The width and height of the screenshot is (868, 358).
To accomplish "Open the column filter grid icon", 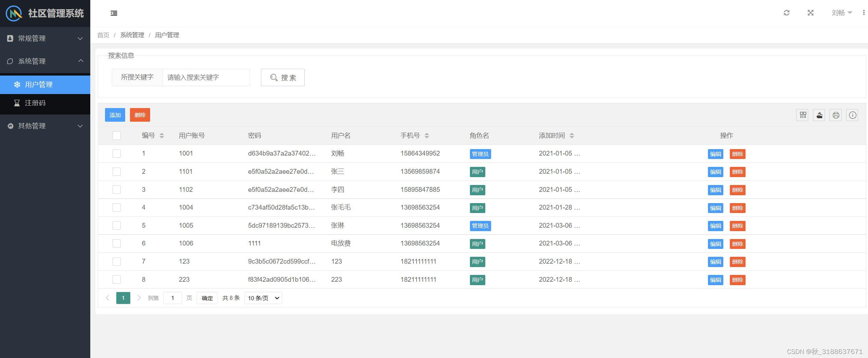I will click(x=803, y=115).
